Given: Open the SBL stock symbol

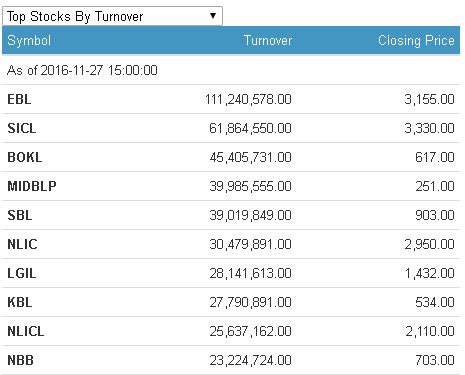Looking at the screenshot, I should point(20,215).
